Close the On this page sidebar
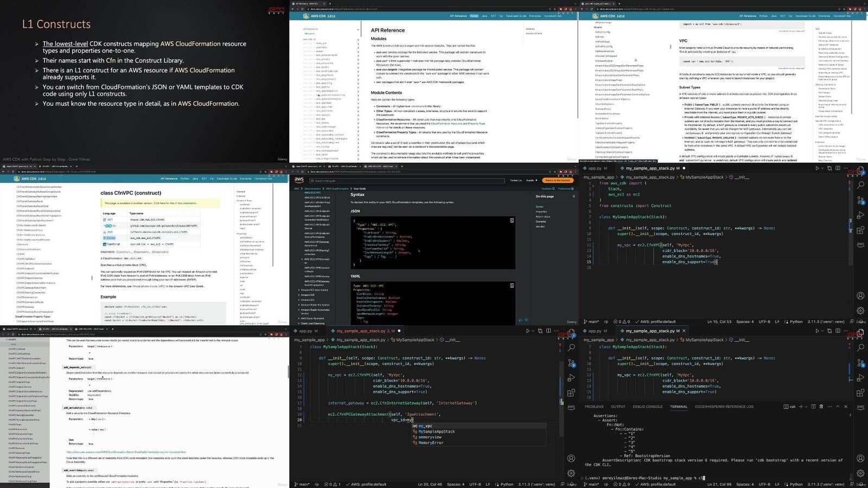This screenshot has width=868, height=488. [x=573, y=196]
